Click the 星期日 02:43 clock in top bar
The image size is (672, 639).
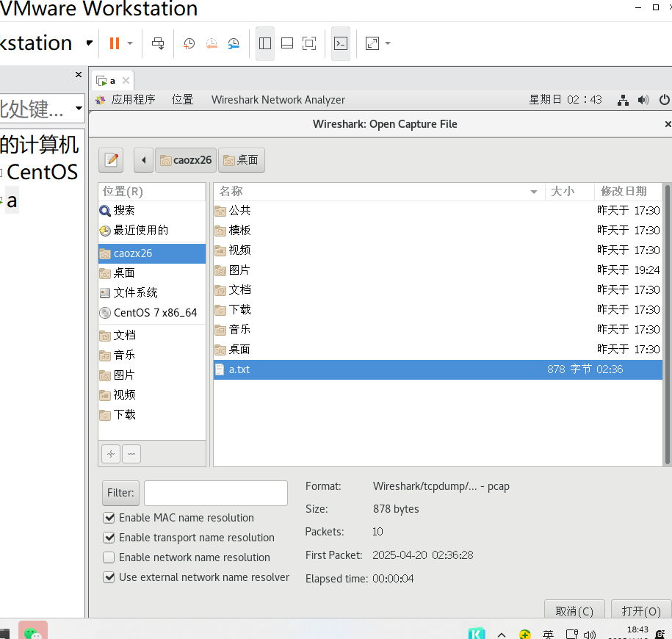coord(566,100)
